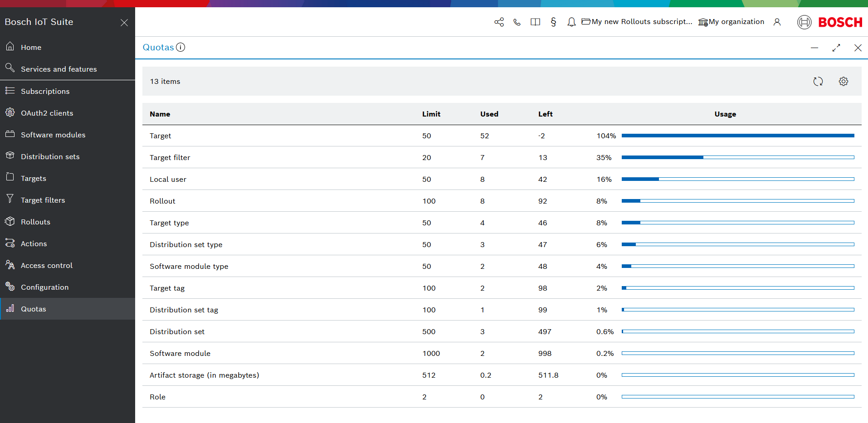
Task: Open the user profile icon
Action: point(777,22)
